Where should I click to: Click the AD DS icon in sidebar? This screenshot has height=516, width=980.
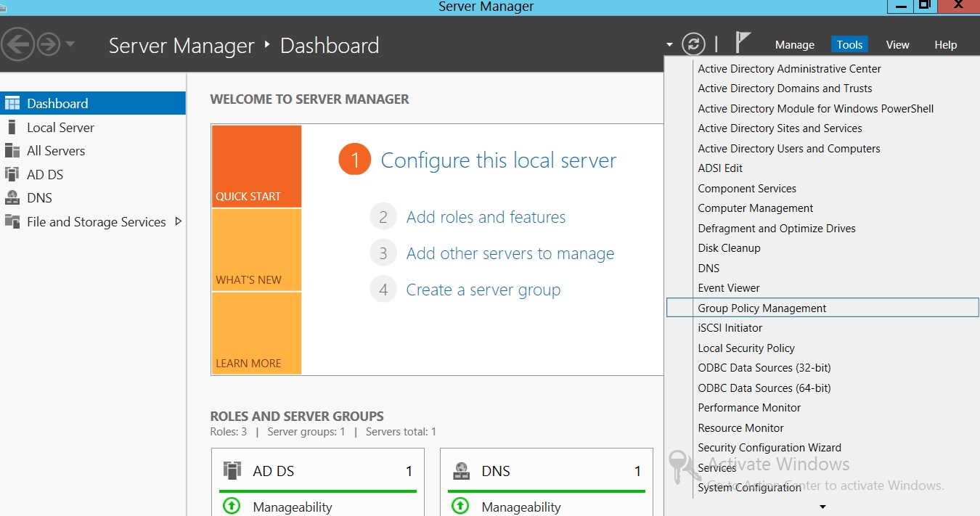click(x=12, y=174)
